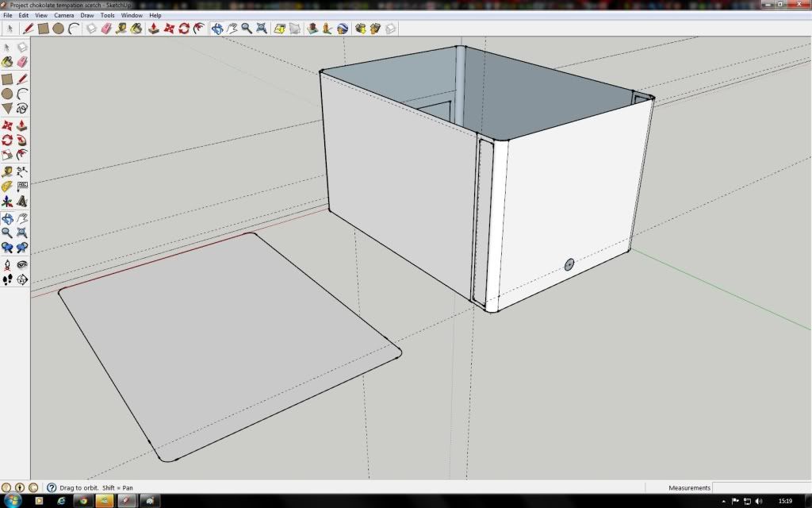Pick the Move tool in the top toolbar
The width and height of the screenshot is (812, 508).
(169, 29)
